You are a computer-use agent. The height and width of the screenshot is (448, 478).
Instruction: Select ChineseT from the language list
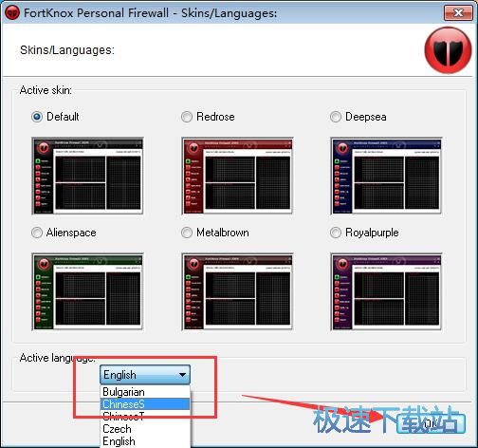tap(145, 416)
